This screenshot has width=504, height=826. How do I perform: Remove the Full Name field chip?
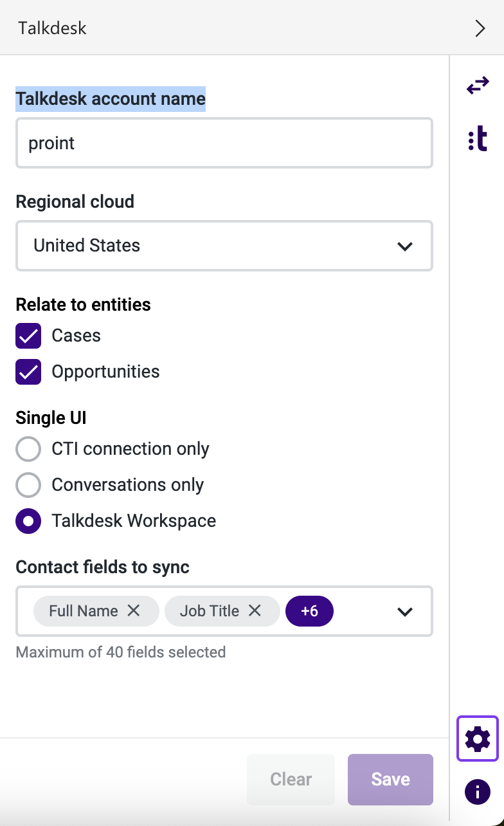point(134,610)
